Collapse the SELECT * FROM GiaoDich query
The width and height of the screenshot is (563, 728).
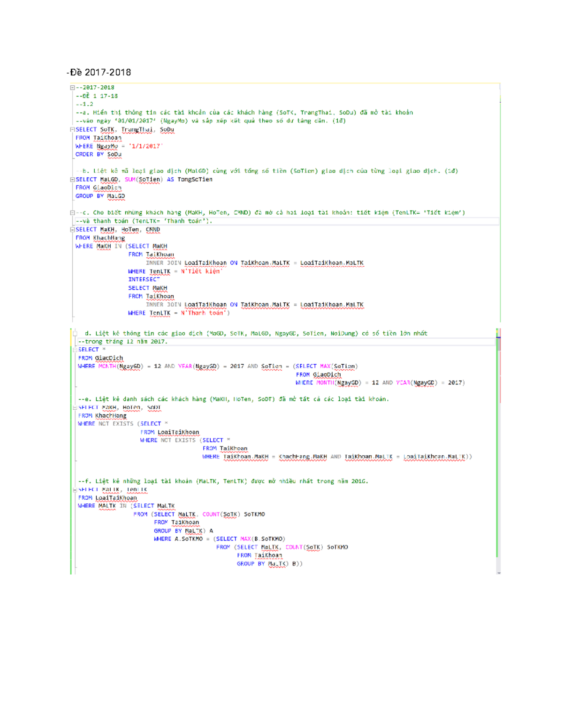point(74,349)
